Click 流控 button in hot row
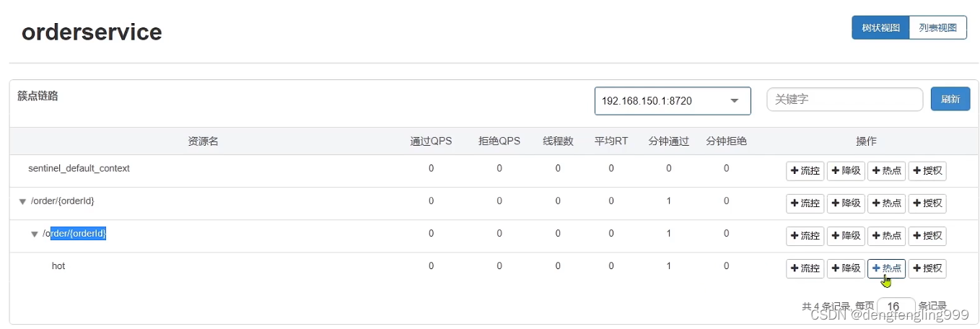The height and width of the screenshot is (329, 980). coord(805,268)
